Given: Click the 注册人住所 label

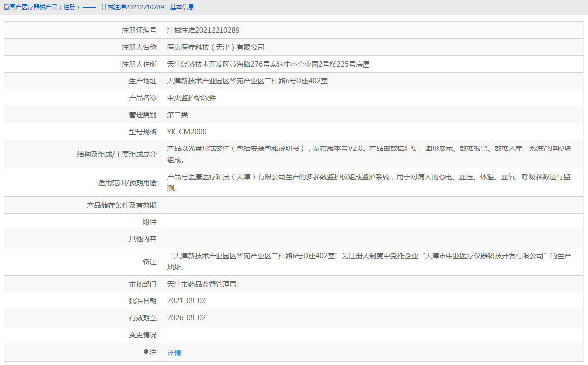Looking at the screenshot, I should point(139,64).
